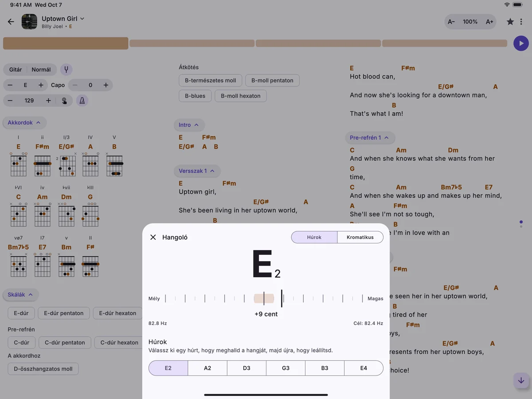Select the Normál tuning segment
The image size is (532, 399).
(x=41, y=70)
